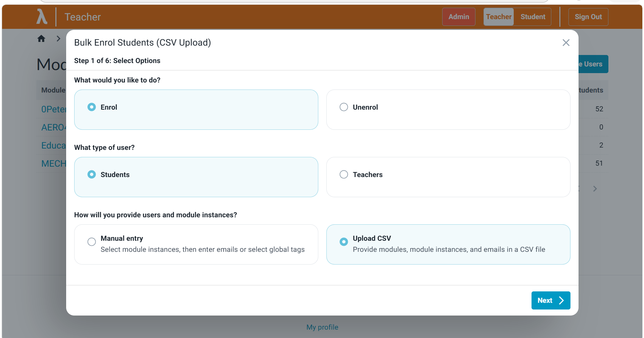
Task: Click the Module column header
Action: pyautogui.click(x=53, y=90)
